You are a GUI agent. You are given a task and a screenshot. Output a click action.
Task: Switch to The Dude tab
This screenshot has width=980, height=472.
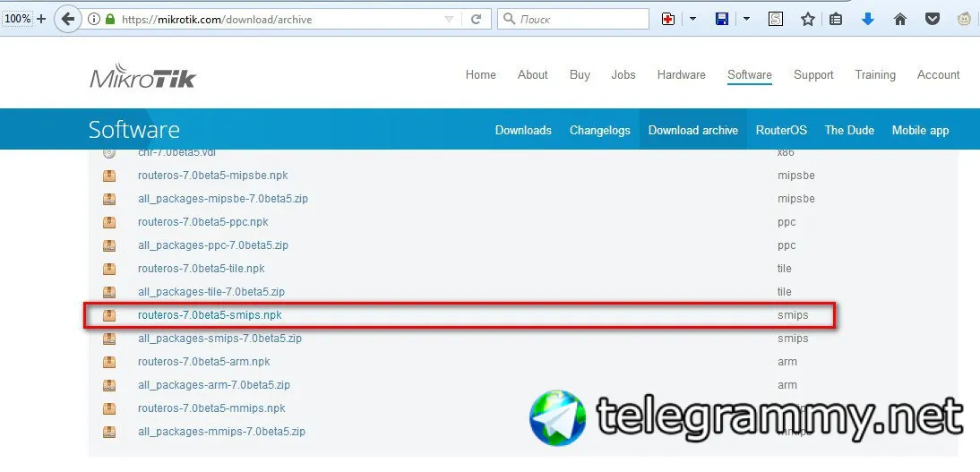tap(849, 130)
